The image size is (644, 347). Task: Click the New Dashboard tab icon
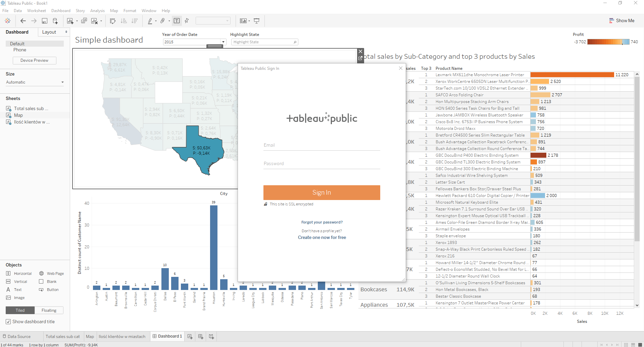[x=201, y=336]
